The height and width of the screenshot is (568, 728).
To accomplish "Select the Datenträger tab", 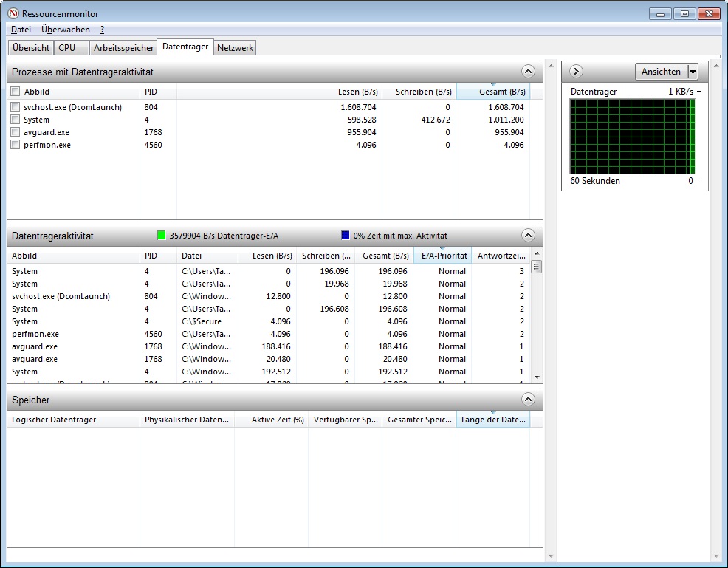I will coord(185,47).
